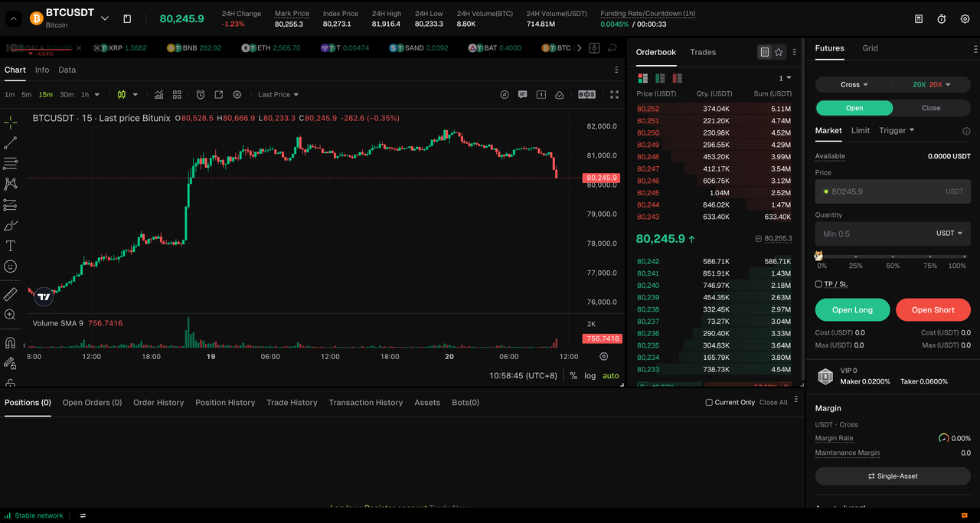Switch order side to Close
The image size is (980, 523).
click(x=931, y=108)
